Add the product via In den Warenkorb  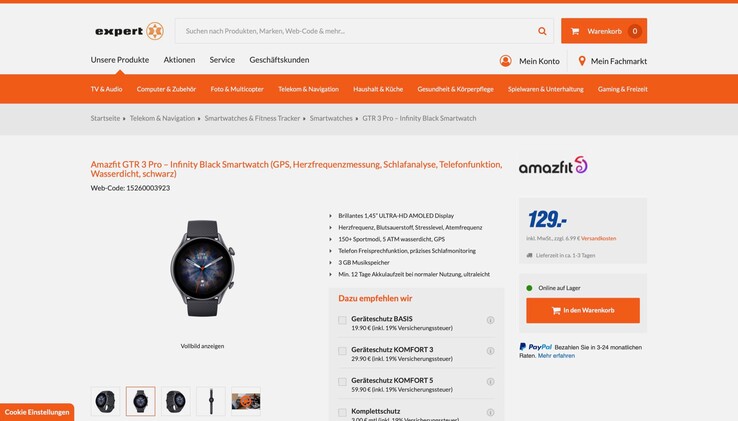point(583,310)
